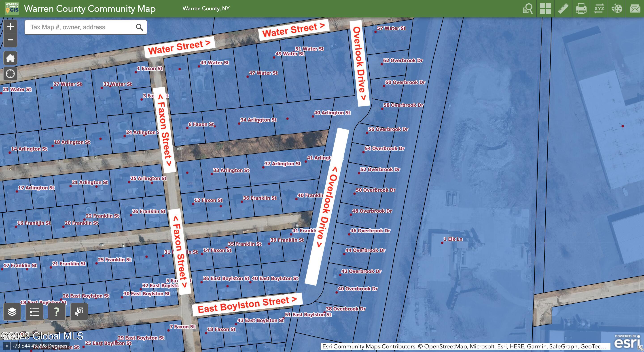Image resolution: width=644 pixels, height=352 pixels.
Task: Open the Esri logo link
Action: [x=627, y=343]
